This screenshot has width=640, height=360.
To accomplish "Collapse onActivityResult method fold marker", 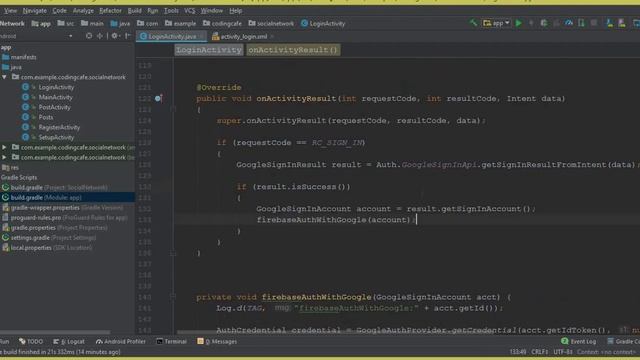I will point(173,109).
